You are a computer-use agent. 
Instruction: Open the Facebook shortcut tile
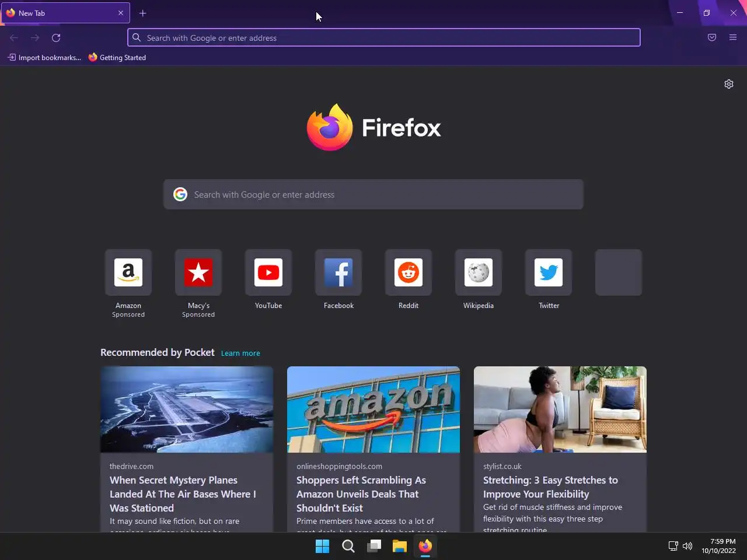pos(338,272)
